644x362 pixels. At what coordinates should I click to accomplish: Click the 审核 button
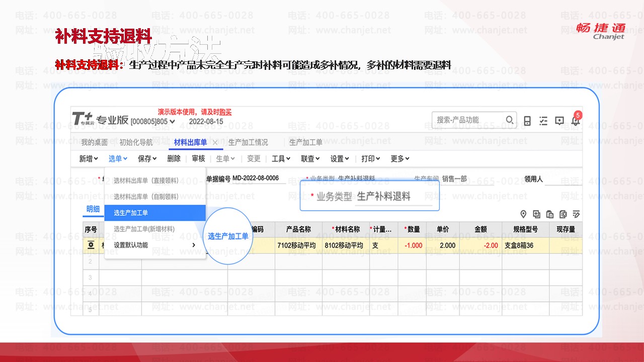click(198, 159)
